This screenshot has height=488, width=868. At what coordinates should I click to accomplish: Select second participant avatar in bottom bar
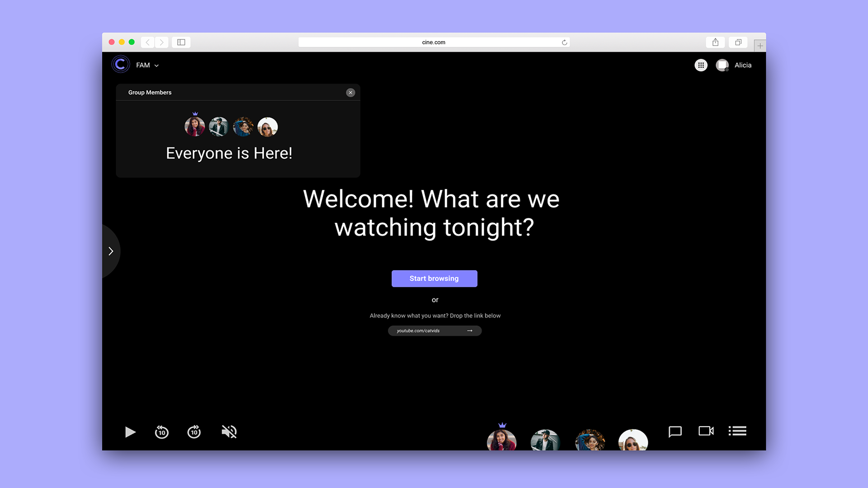pyautogui.click(x=545, y=439)
